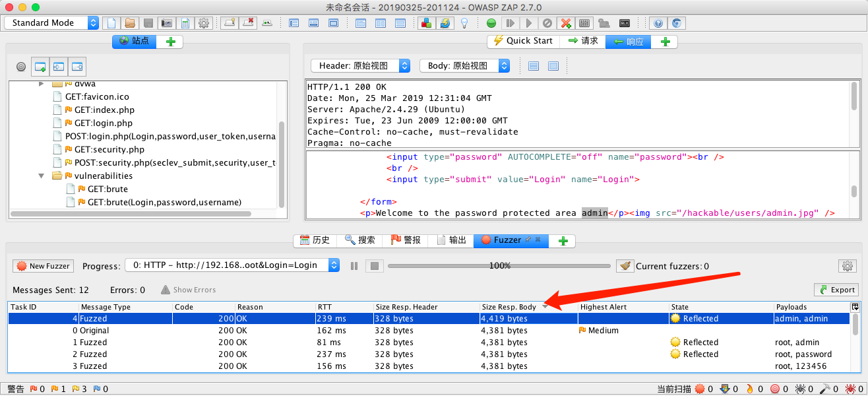Set break on all requests with green circle icon
Screen dimensions: 868x396
(x=491, y=22)
